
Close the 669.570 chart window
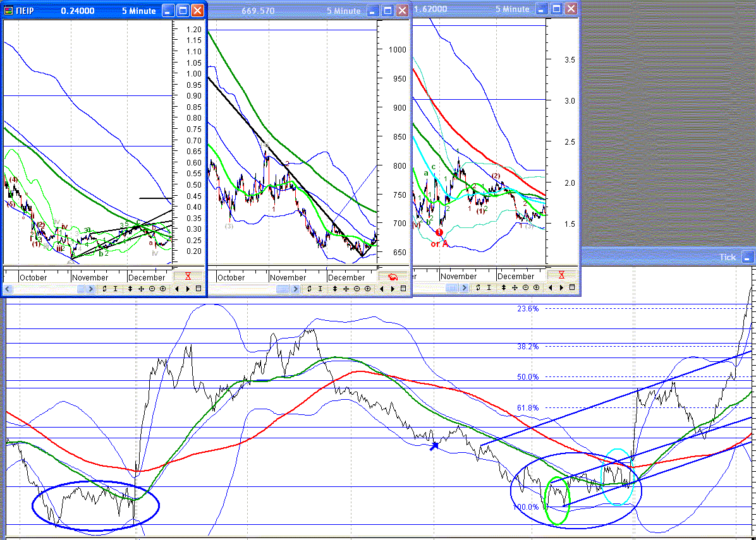(x=402, y=11)
